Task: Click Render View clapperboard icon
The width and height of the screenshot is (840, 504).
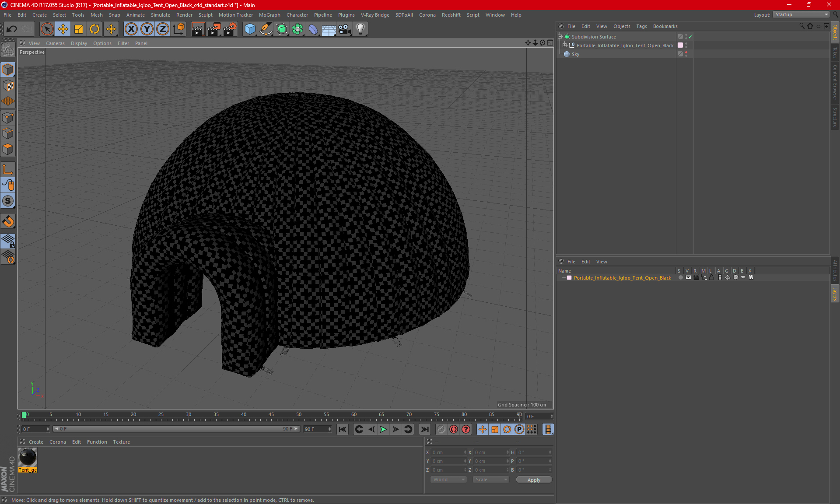Action: [198, 29]
